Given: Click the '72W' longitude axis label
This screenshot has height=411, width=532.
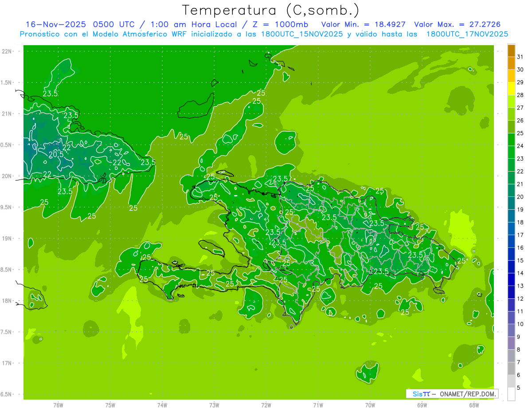Looking at the screenshot, I should click(266, 405).
